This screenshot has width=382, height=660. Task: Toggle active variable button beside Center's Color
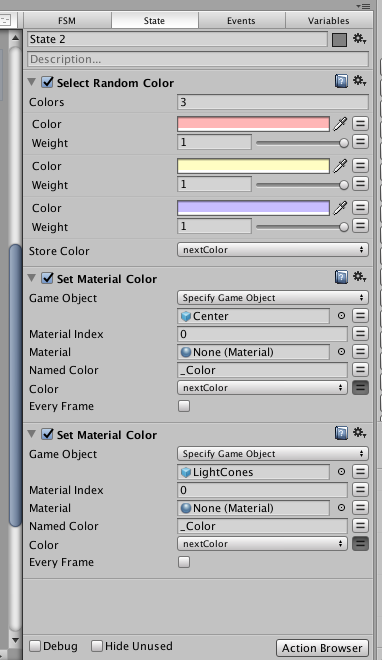360,388
